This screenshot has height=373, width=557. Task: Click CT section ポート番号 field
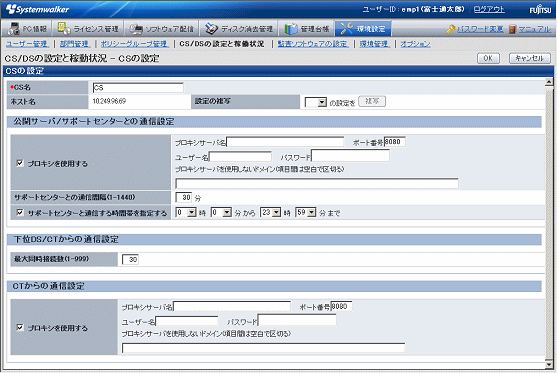pyautogui.click(x=341, y=306)
